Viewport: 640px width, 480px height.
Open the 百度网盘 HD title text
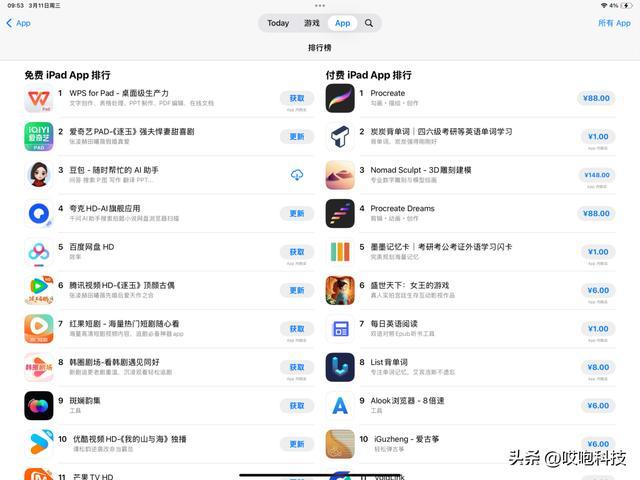click(92, 247)
